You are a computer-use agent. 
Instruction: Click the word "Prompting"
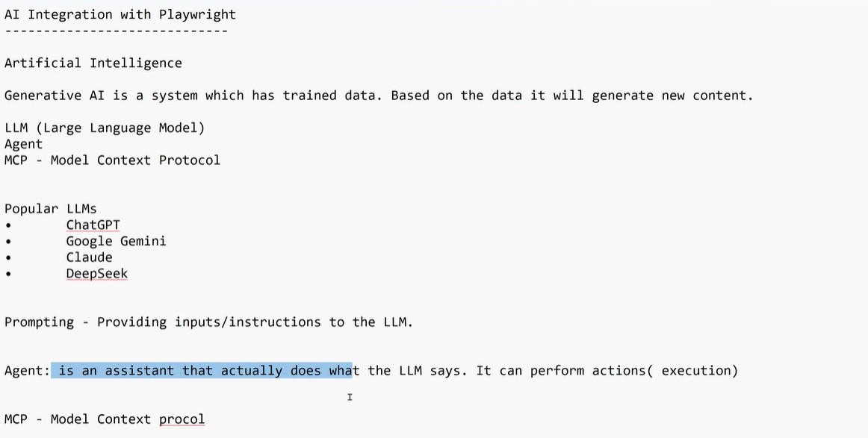[x=39, y=322]
